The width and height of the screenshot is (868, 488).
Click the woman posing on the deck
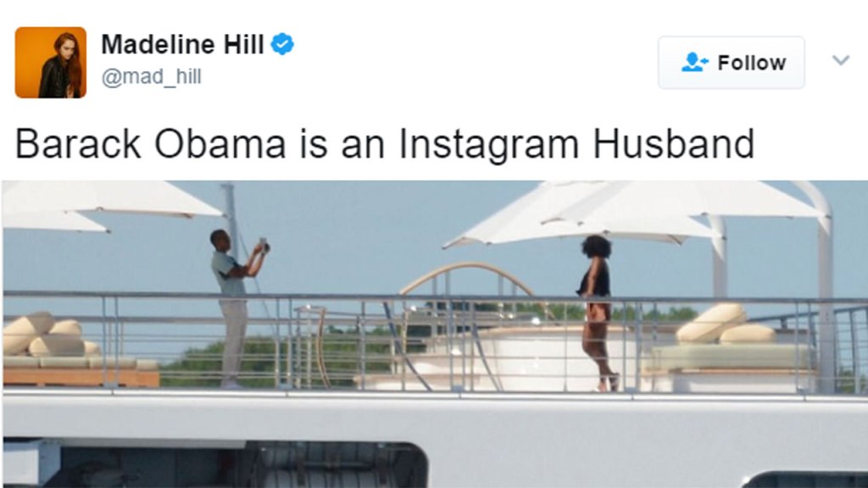click(598, 309)
